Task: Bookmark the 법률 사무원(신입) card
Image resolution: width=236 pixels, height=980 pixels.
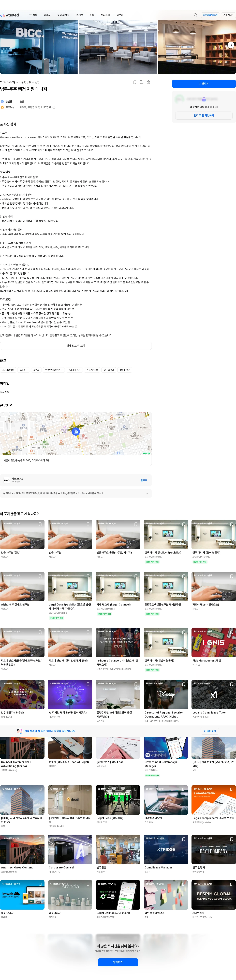Action: pos(40,524)
